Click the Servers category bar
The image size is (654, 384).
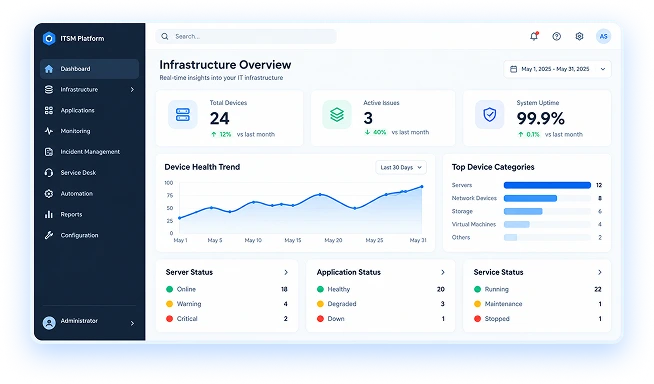click(x=547, y=185)
